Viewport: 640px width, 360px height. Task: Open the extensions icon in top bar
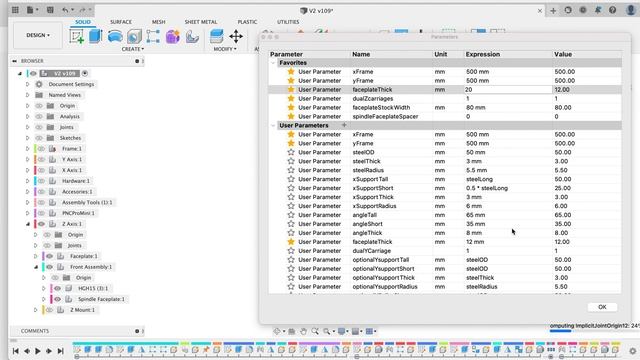pyautogui.click(x=568, y=10)
